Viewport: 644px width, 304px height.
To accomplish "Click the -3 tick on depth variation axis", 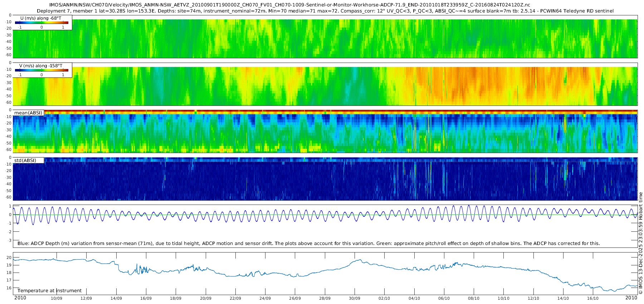I will pyautogui.click(x=9, y=240).
